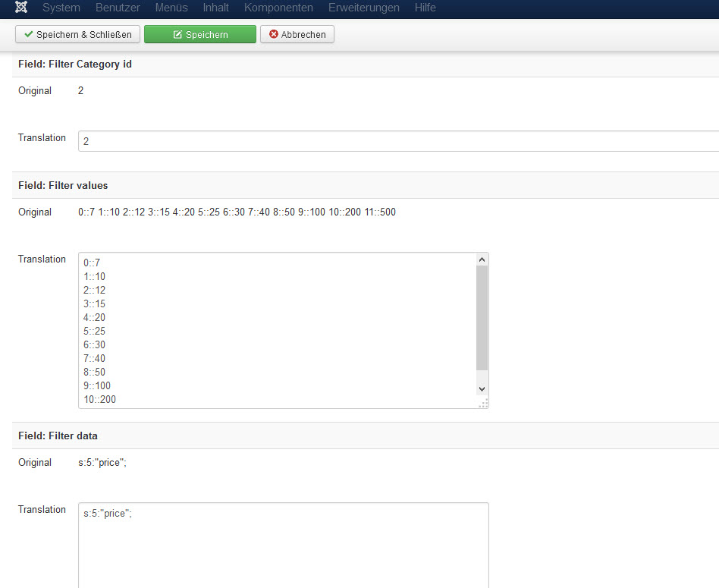
Task: Click the Filter values scrollbar up arrow
Action: (482, 259)
